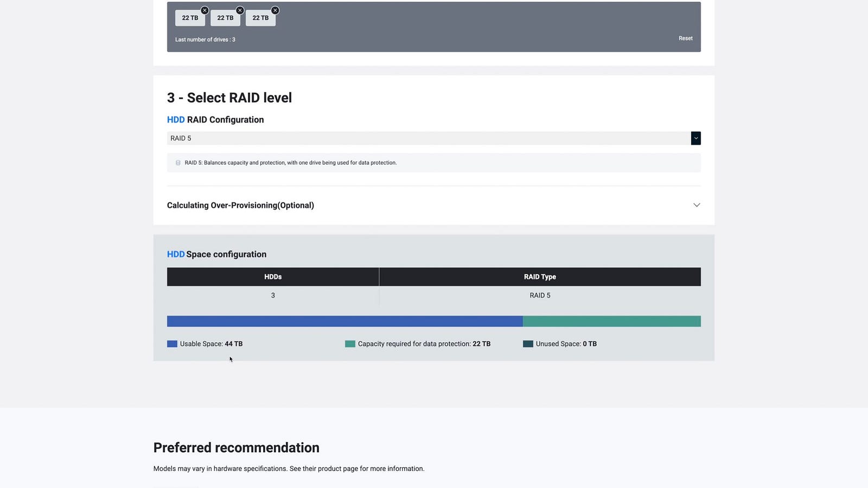Click the HDDs column header
This screenshot has width=868, height=488.
point(273,277)
